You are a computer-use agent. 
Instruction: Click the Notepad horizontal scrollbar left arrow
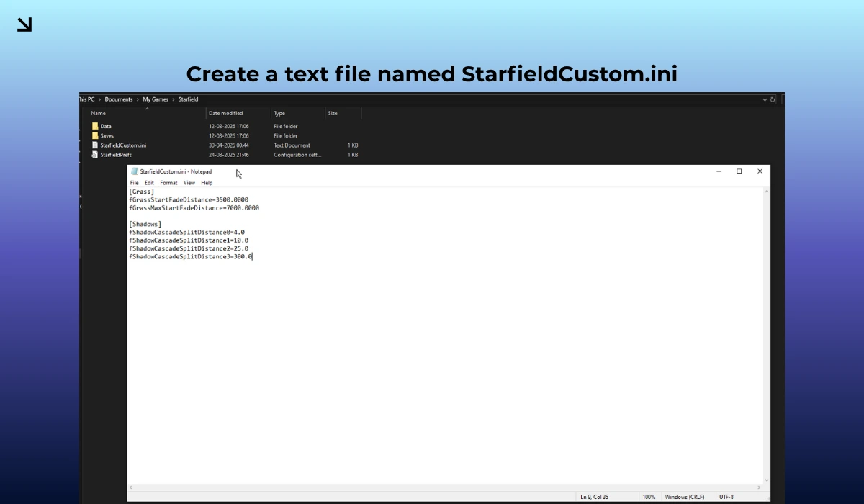(131, 487)
